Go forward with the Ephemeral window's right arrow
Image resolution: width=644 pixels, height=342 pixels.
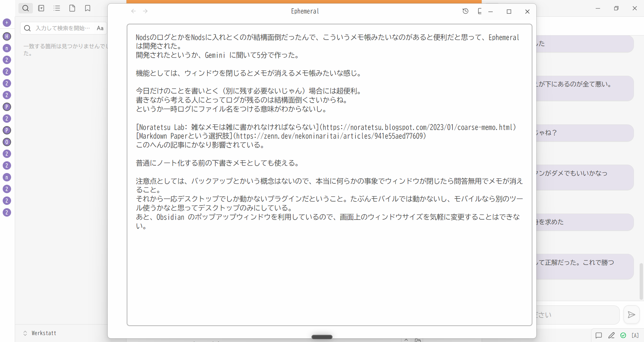click(145, 11)
